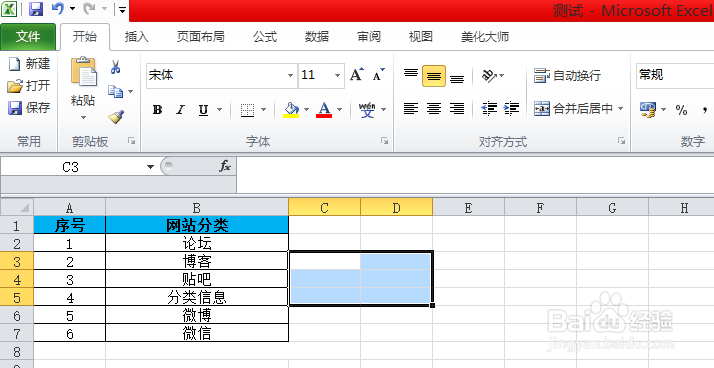Expand the Name Box dropdown arrow
Screen dimensions: 714x368
[151, 167]
